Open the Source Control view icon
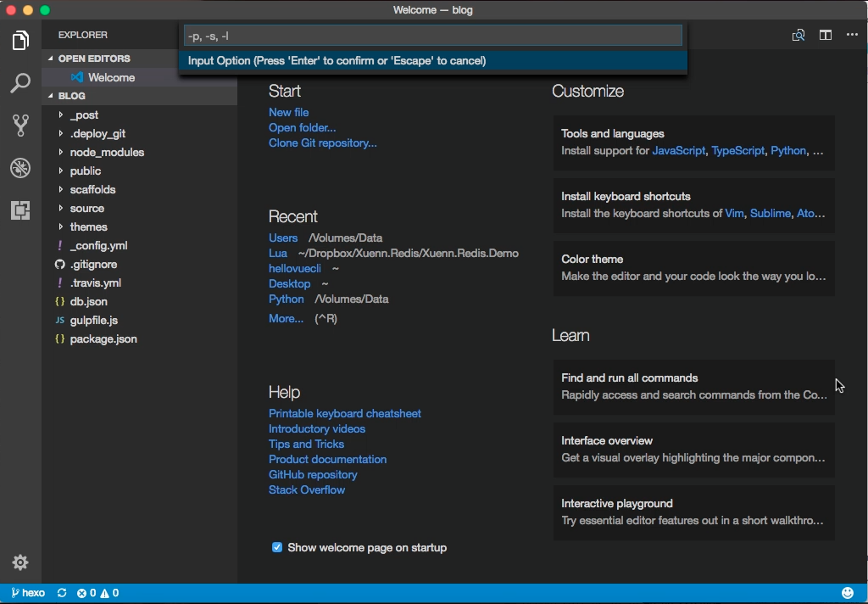The height and width of the screenshot is (604, 868). tap(20, 126)
